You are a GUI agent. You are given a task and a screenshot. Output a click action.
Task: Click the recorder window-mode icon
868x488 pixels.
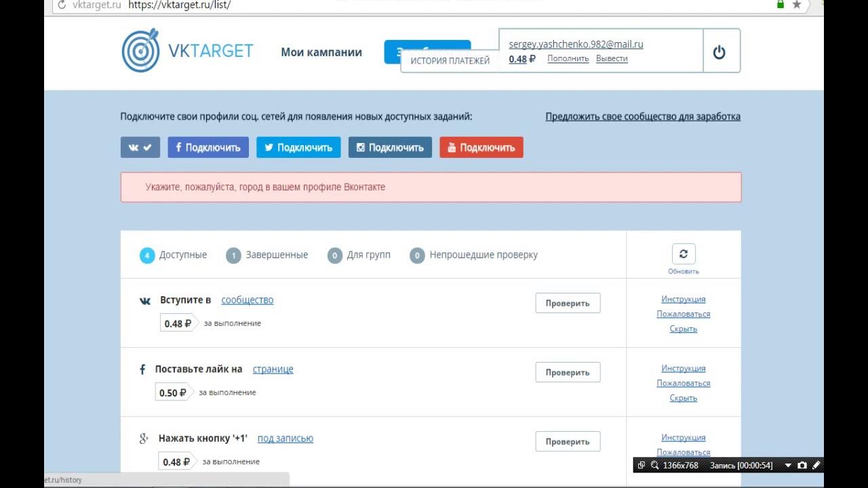(642, 466)
